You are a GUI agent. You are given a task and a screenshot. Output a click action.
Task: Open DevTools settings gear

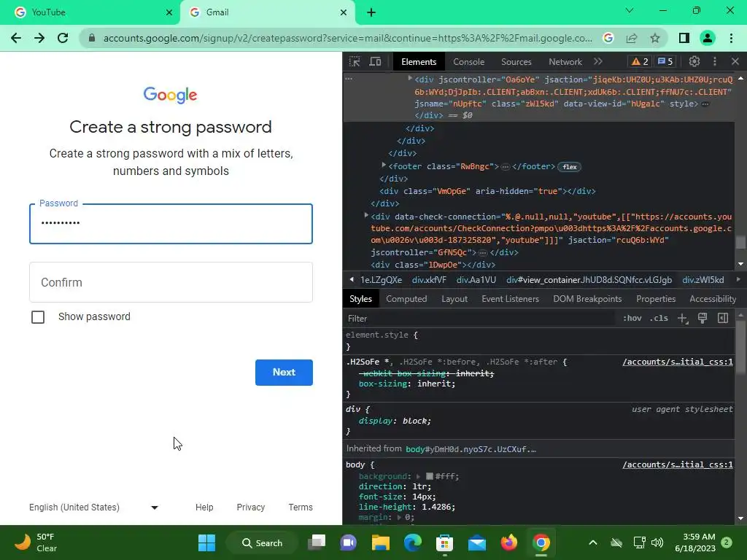[694, 61]
